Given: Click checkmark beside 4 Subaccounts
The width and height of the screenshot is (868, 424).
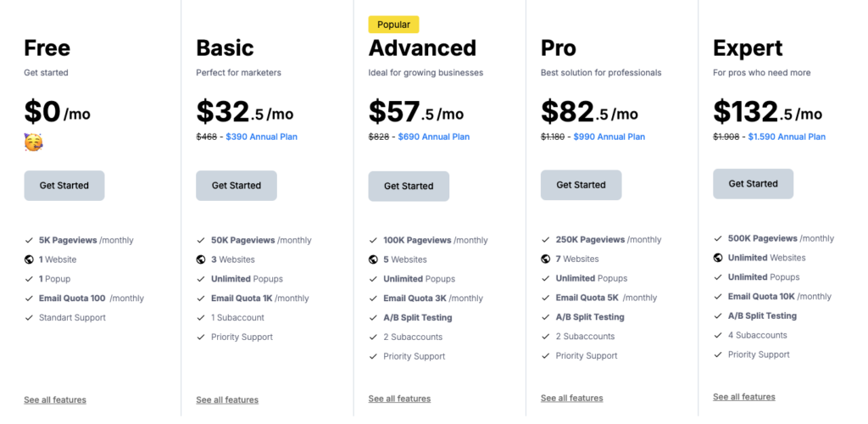Looking at the screenshot, I should 718,335.
